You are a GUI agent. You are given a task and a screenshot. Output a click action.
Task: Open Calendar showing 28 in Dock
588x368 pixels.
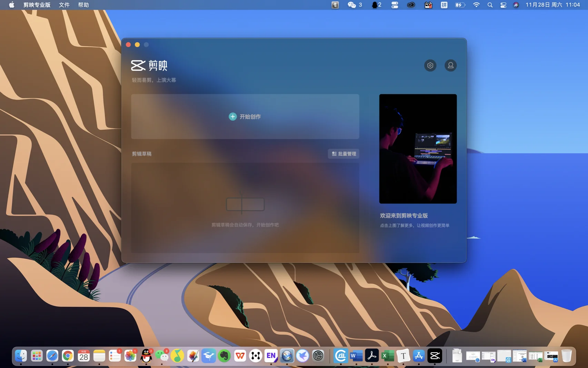pyautogui.click(x=83, y=356)
